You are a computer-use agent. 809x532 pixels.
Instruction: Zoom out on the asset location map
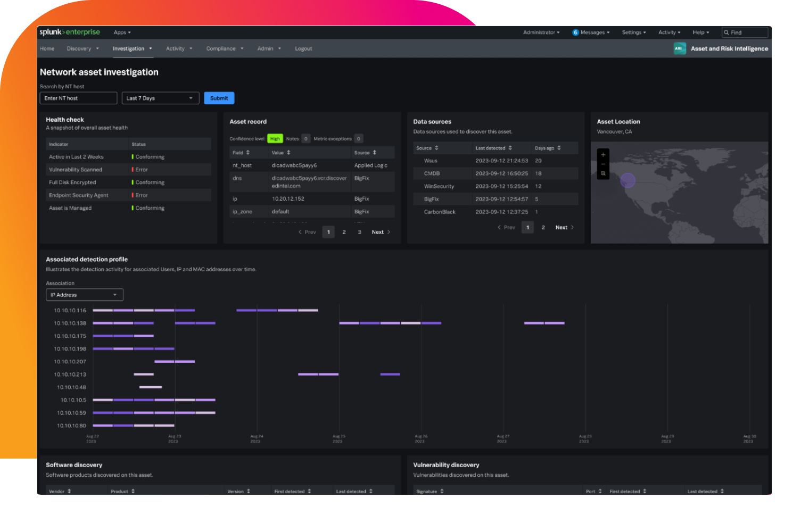603,164
